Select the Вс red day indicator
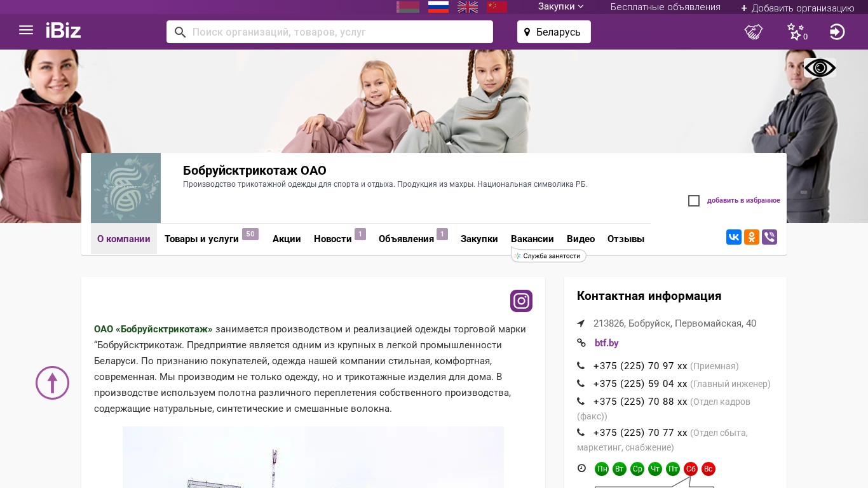The height and width of the screenshot is (488, 868). point(709,469)
